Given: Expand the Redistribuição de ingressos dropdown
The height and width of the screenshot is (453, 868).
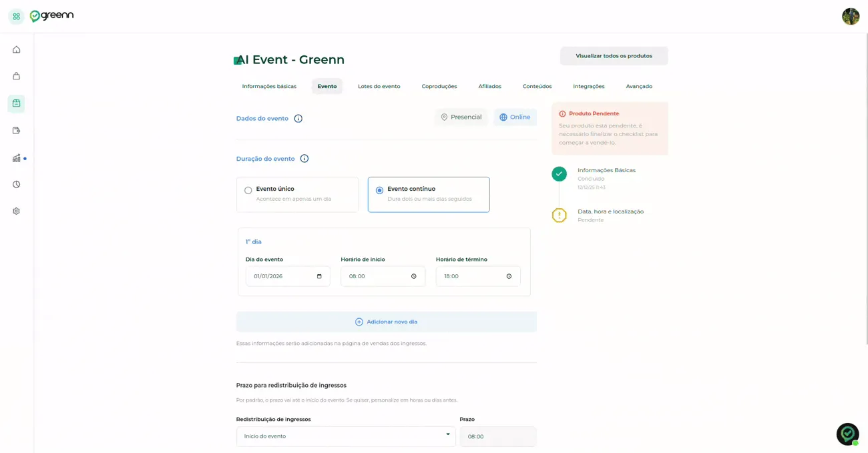Looking at the screenshot, I should [x=346, y=436].
